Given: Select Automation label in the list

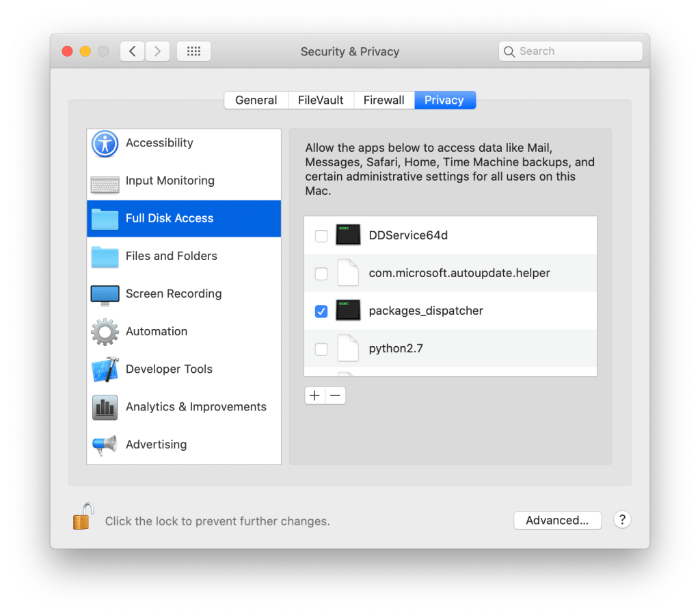Looking at the screenshot, I should point(157,331).
